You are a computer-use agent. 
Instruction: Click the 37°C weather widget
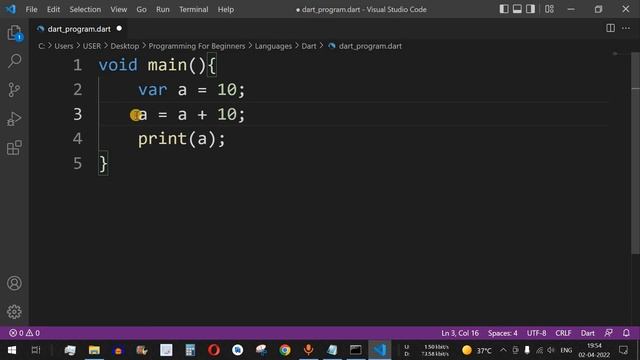click(477, 350)
